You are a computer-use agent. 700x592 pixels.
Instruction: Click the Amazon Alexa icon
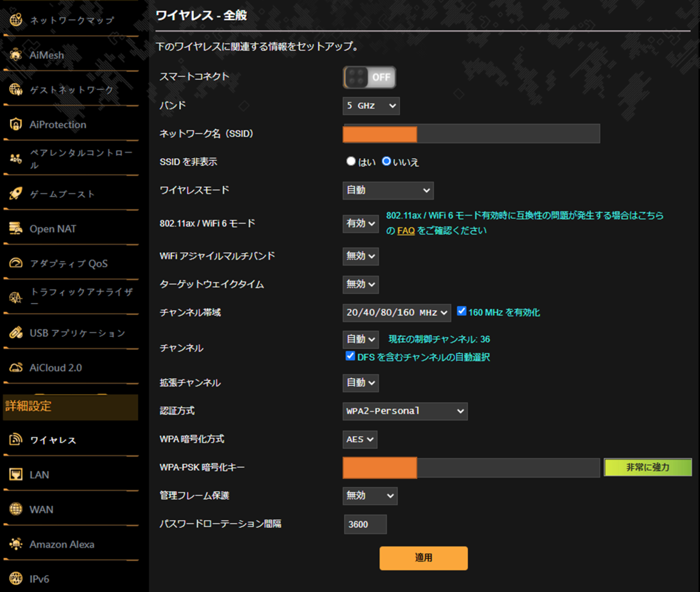(16, 544)
